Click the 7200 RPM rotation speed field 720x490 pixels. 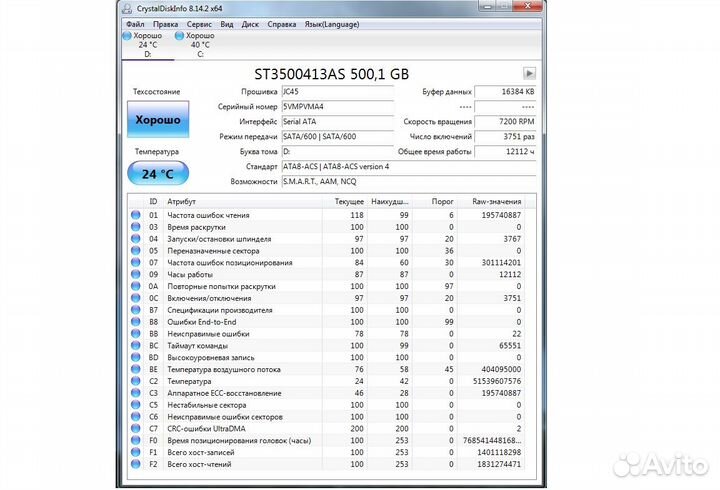[x=505, y=122]
